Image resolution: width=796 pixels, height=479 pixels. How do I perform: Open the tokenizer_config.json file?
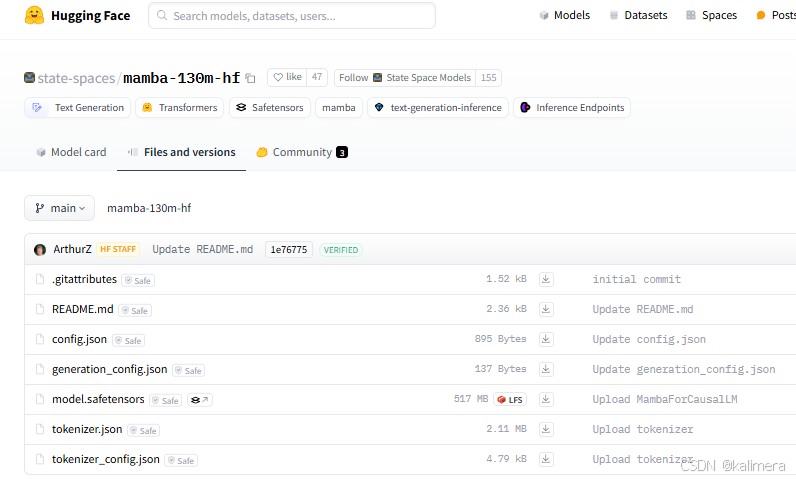tap(106, 459)
